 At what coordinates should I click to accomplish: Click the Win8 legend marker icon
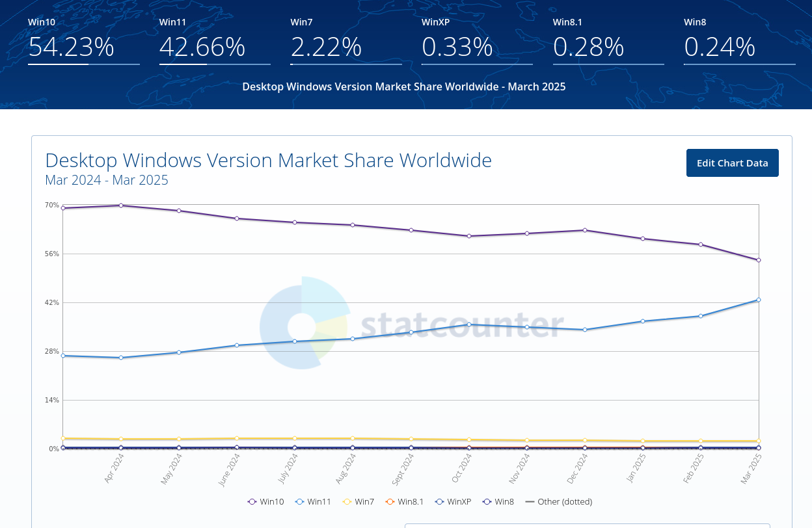tap(487, 501)
